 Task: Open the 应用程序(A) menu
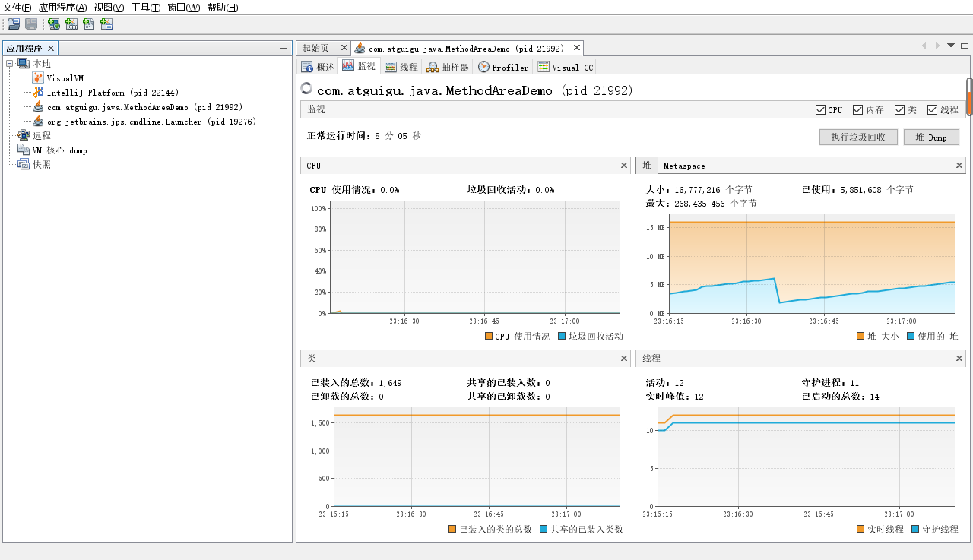point(63,7)
